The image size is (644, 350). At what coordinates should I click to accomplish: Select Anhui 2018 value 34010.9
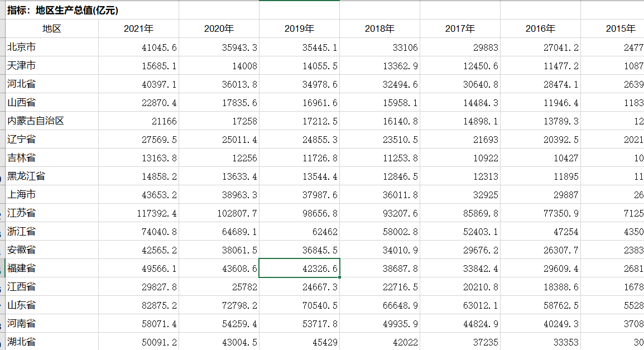click(379, 250)
